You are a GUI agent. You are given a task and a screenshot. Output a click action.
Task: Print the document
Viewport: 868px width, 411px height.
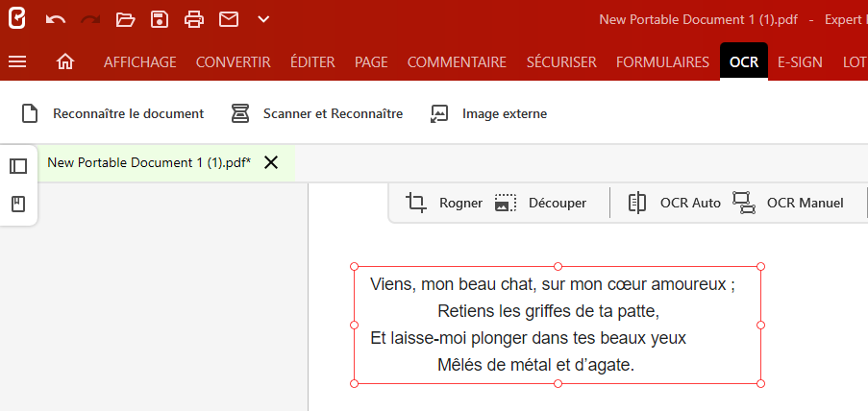pos(194,19)
